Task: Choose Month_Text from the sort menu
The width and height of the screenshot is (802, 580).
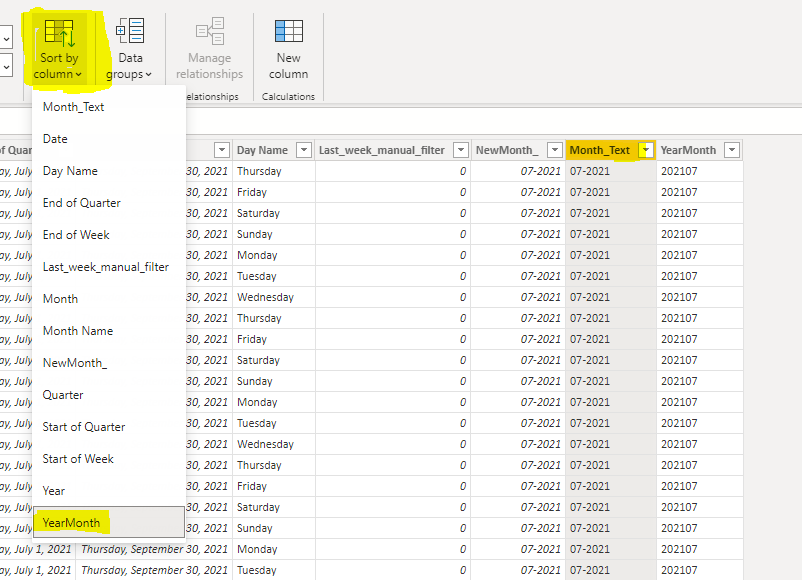Action: [x=108, y=107]
